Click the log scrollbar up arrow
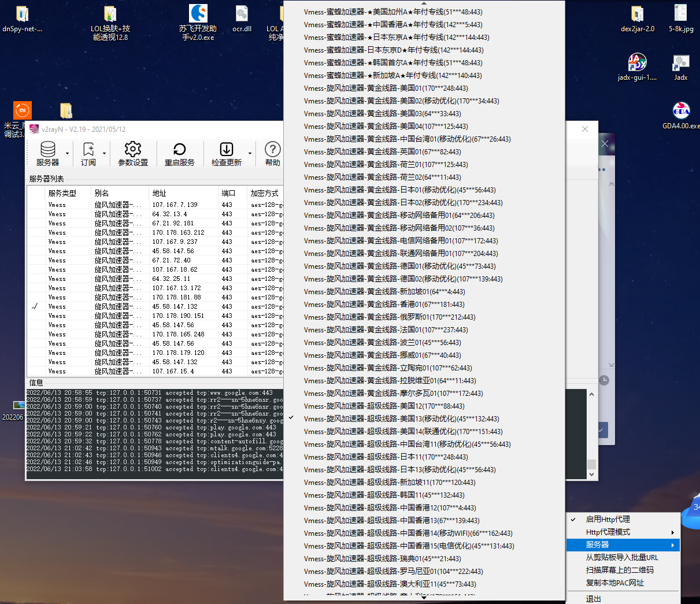This screenshot has height=604, width=700. (591, 394)
